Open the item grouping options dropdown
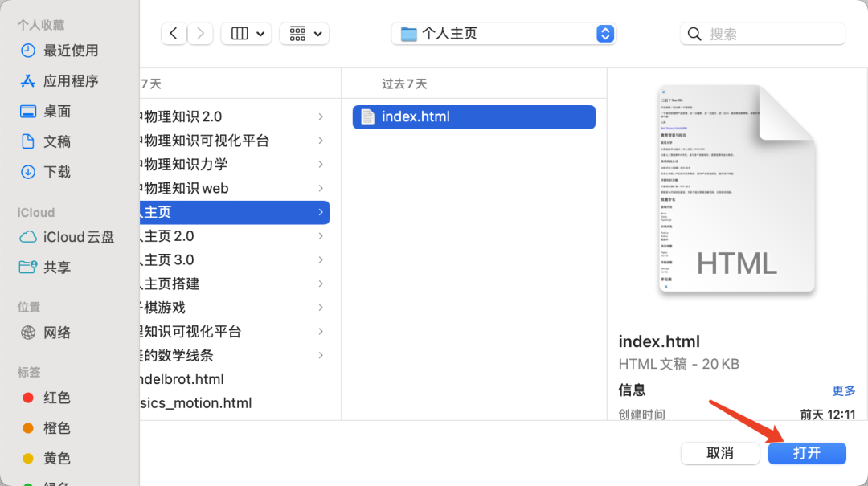868x486 pixels. [304, 34]
